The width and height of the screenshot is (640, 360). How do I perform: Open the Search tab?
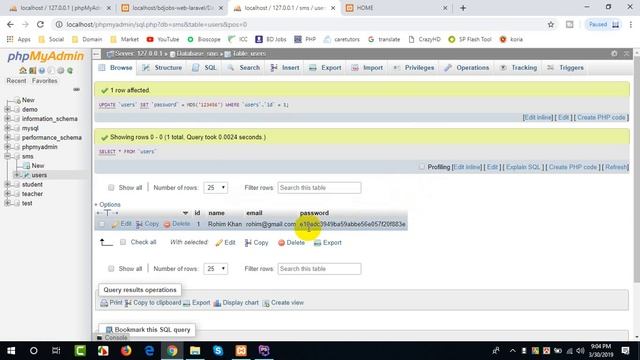[x=244, y=68]
